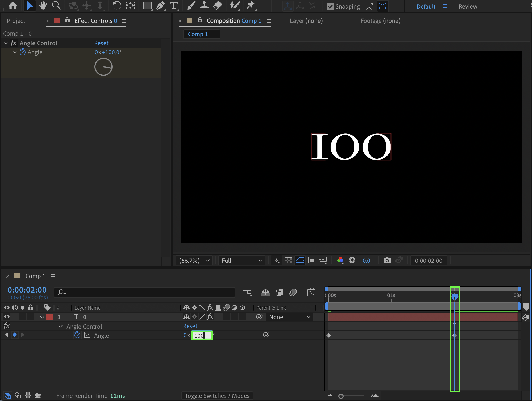The image size is (532, 401).
Task: Open the composition mini-flowchart icon
Action: [x=247, y=293]
